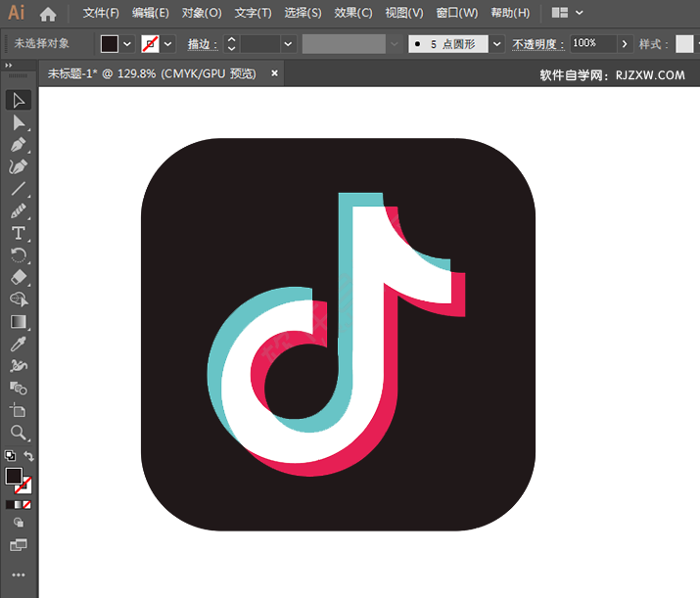Swap fill and stroke arrows
The height and width of the screenshot is (598, 700).
pyautogui.click(x=28, y=456)
